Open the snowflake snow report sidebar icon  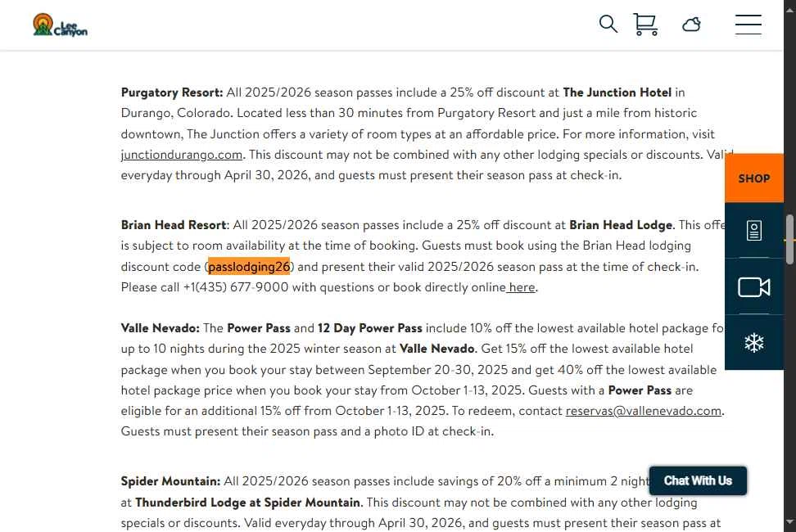pos(754,343)
